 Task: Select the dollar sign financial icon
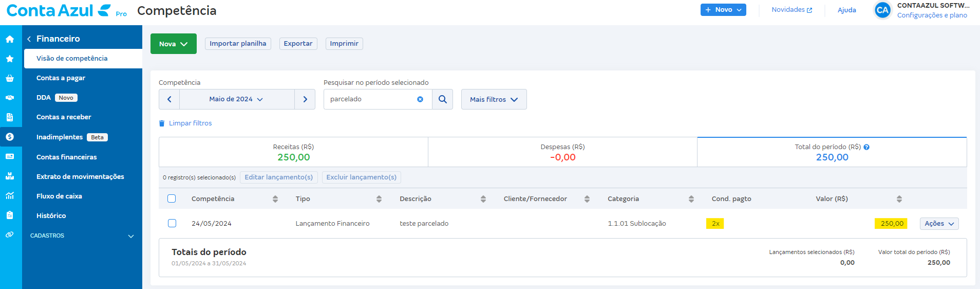(x=10, y=137)
